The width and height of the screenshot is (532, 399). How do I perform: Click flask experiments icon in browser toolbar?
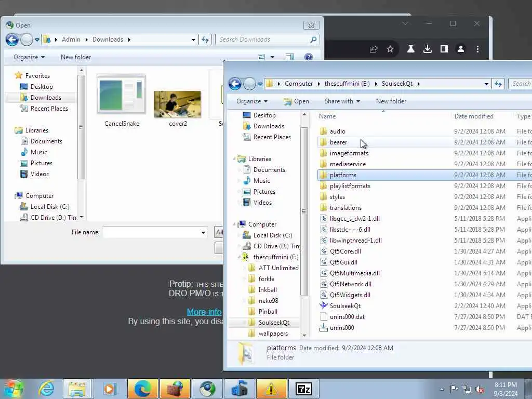[x=411, y=49]
